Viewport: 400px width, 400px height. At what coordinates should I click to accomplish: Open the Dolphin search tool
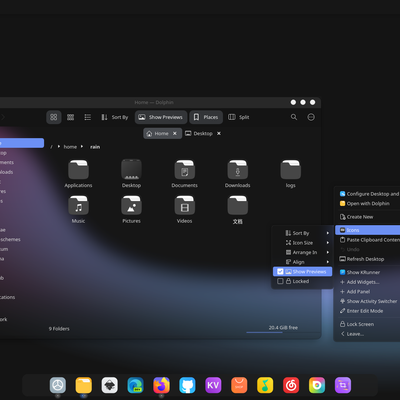tap(294, 117)
